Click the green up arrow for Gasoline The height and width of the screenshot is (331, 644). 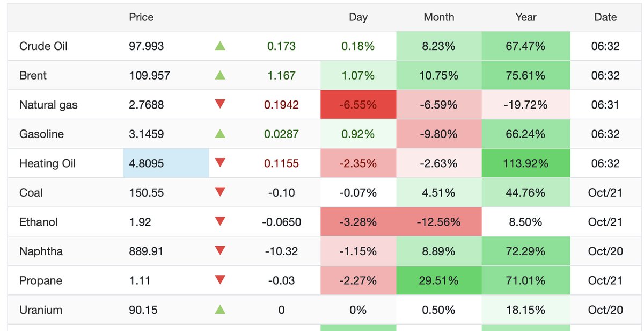click(x=220, y=134)
